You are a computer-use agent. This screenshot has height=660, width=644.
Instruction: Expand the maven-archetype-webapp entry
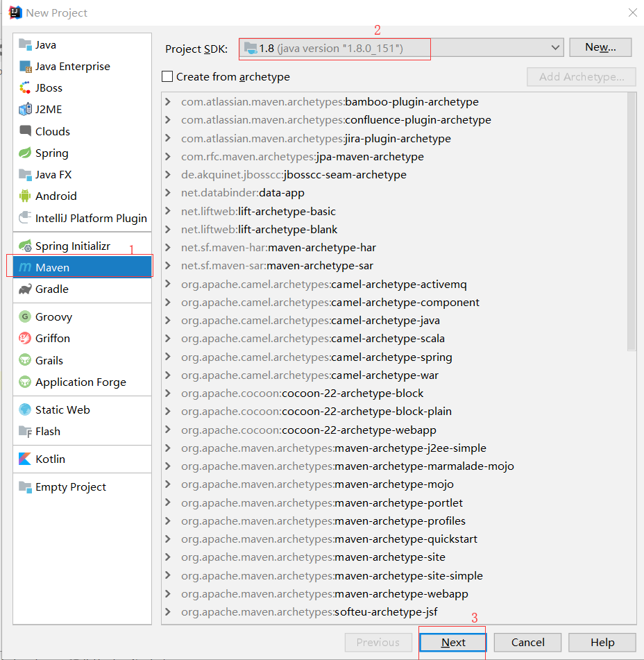[167, 593]
